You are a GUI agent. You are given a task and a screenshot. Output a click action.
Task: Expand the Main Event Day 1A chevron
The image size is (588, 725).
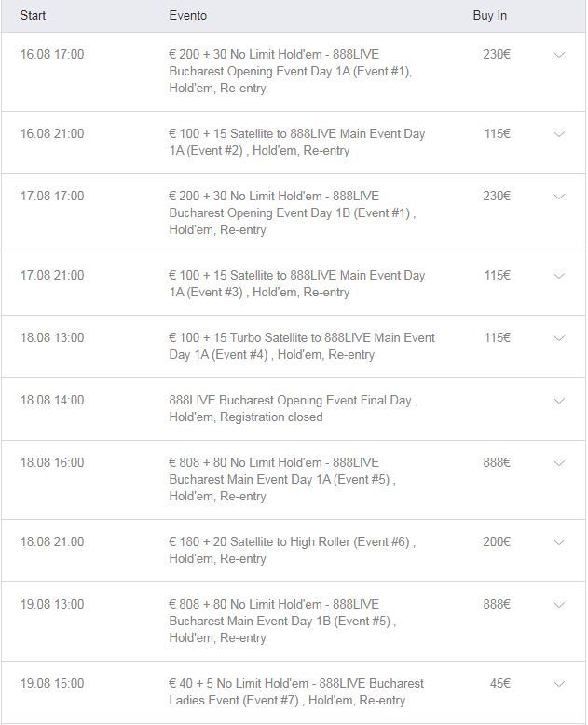click(559, 463)
